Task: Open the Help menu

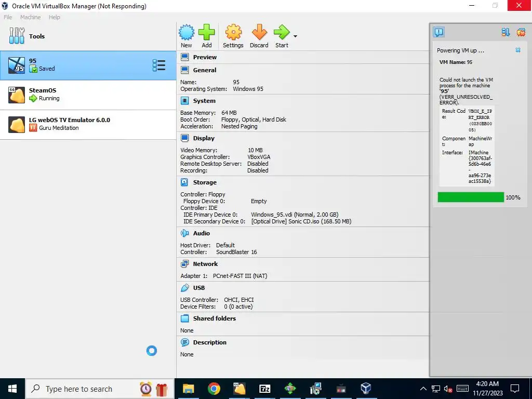Action: tap(54, 17)
